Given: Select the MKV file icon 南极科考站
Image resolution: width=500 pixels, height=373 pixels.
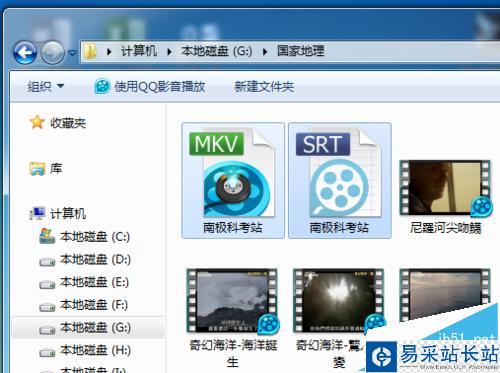Looking at the screenshot, I should 233,173.
